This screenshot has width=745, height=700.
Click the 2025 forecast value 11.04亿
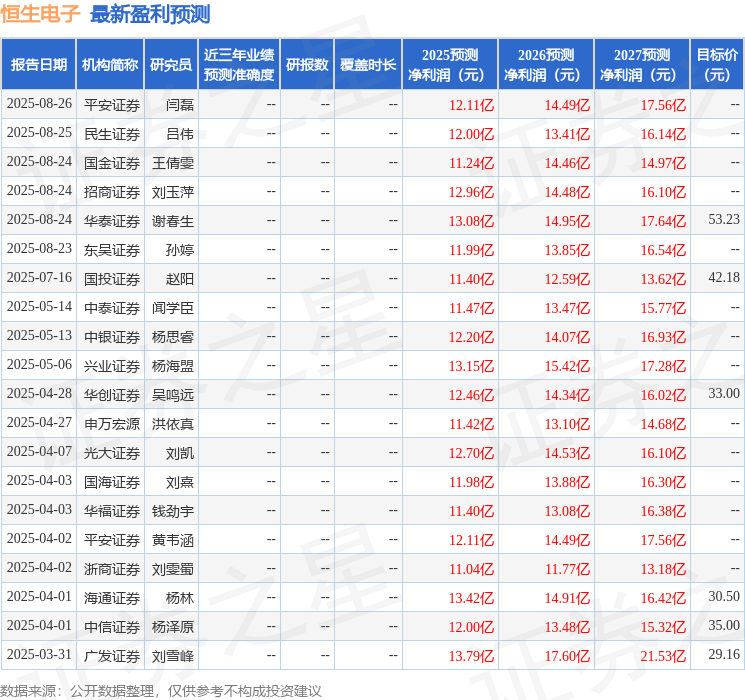pyautogui.click(x=471, y=569)
